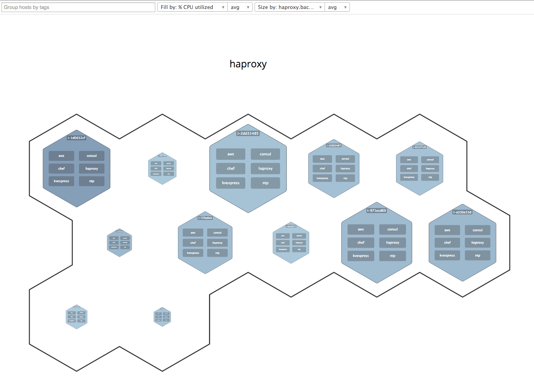Click the i-1d0652cf host name label
The image size is (534, 392).
76,138
